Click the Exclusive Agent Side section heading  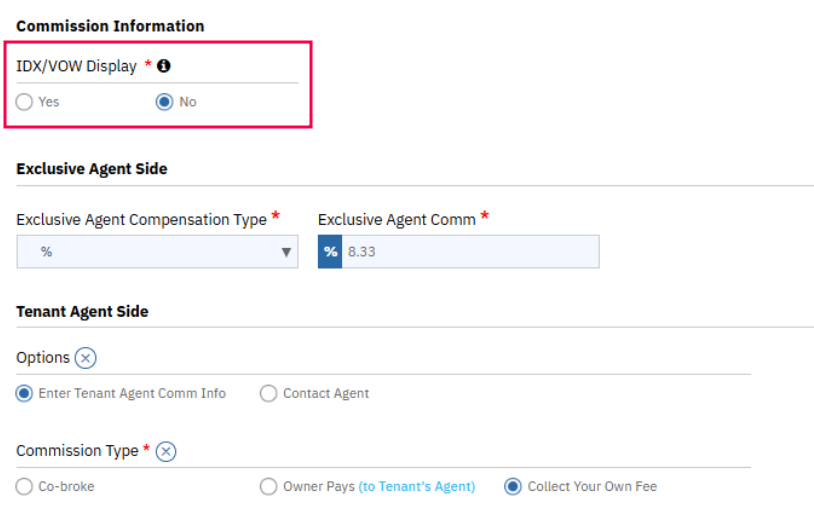pyautogui.click(x=92, y=169)
